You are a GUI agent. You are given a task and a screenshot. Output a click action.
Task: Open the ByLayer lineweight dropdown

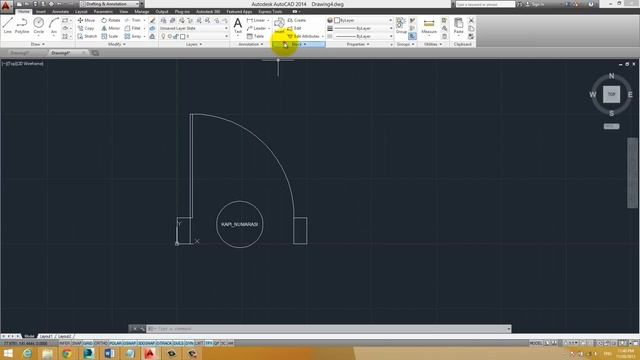[x=363, y=28]
